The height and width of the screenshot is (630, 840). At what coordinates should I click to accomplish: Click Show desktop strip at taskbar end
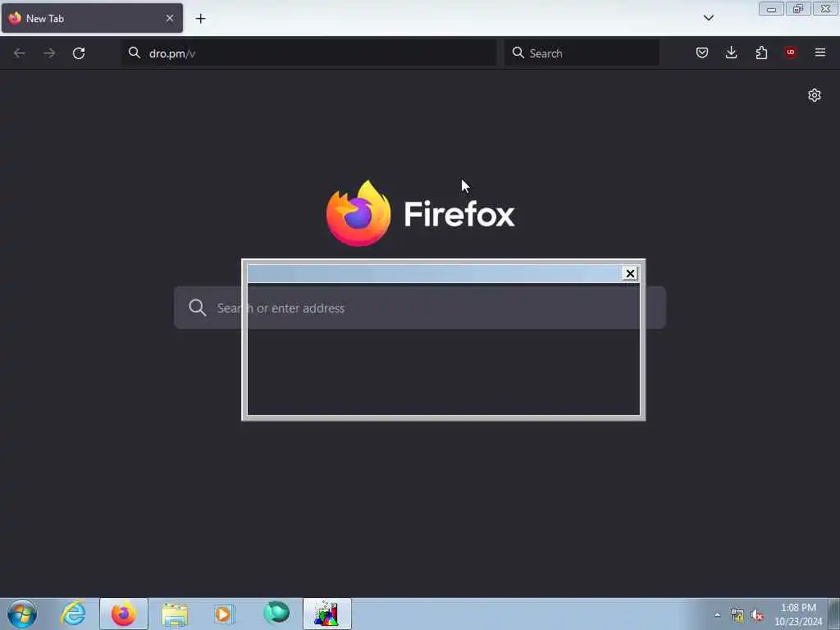coord(834,614)
